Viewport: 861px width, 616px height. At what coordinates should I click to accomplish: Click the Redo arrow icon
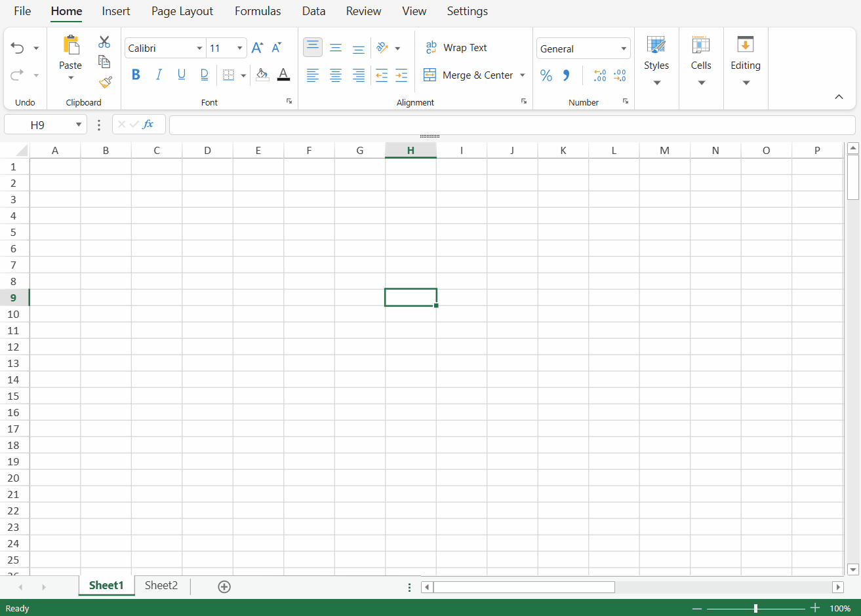pos(18,75)
